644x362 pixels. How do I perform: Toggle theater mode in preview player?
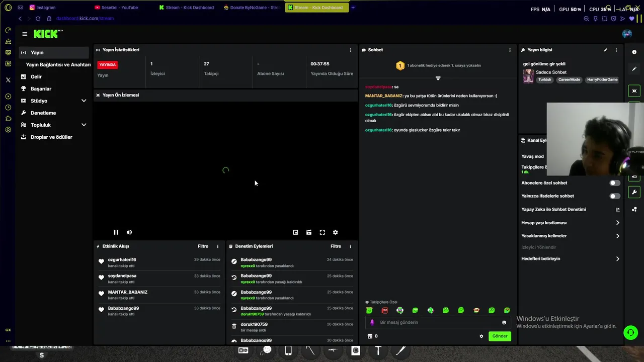point(309,232)
